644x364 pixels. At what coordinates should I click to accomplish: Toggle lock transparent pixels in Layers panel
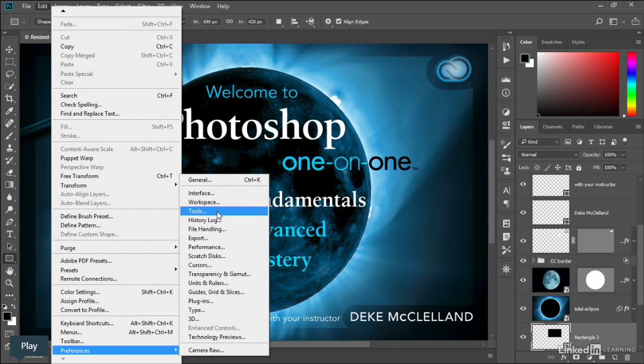point(537,168)
